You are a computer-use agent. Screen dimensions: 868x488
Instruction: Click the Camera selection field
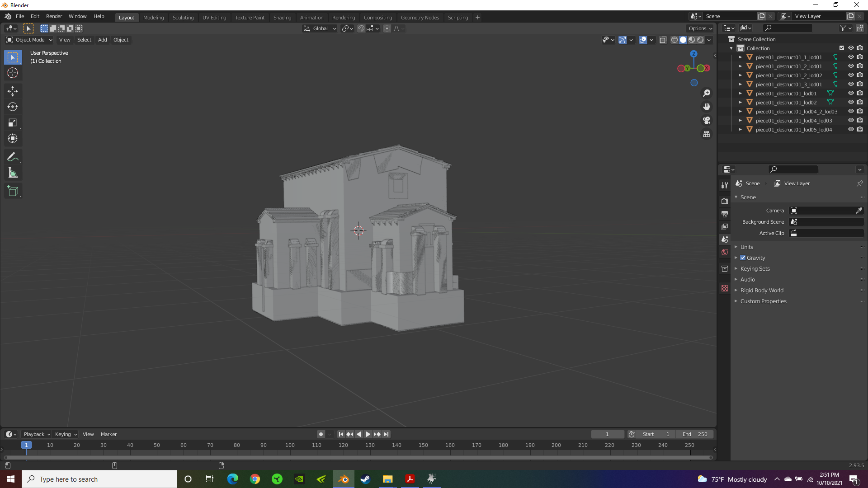click(x=822, y=211)
